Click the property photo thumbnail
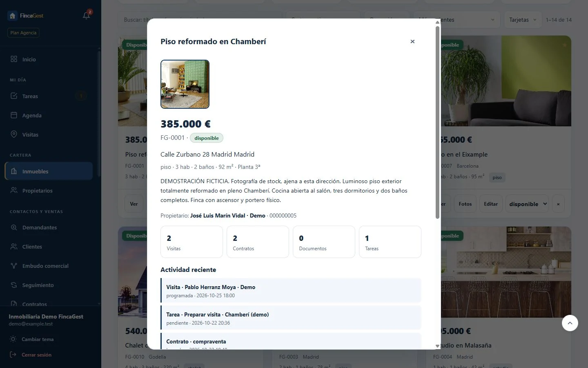Viewport: 588px width, 368px height. [185, 84]
